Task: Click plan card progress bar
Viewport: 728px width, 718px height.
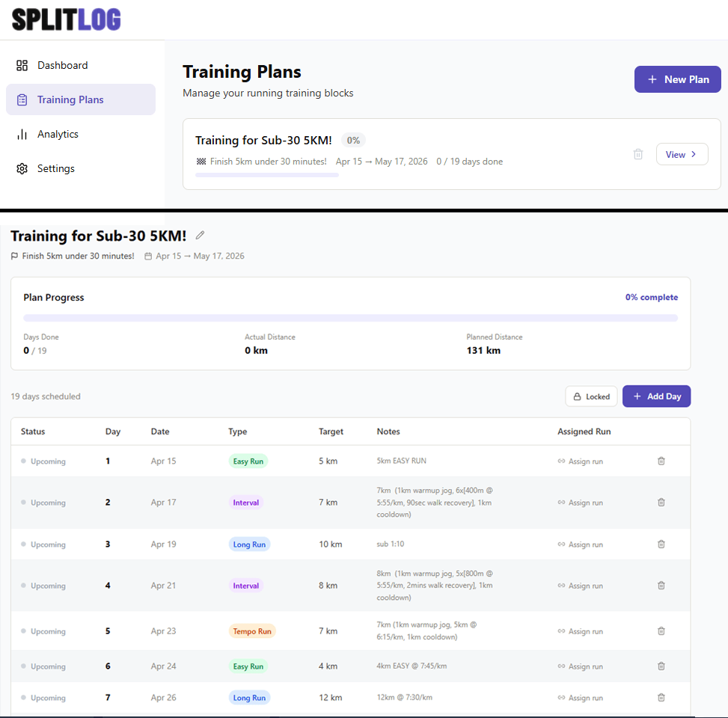Action: [267, 175]
